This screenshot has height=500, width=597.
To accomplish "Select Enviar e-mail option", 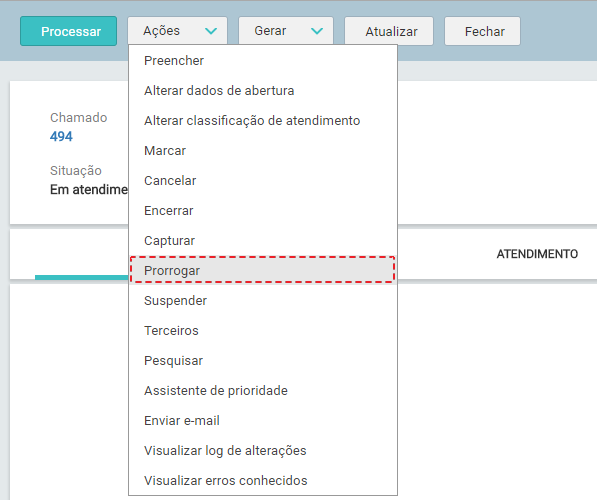I will click(x=263, y=421).
